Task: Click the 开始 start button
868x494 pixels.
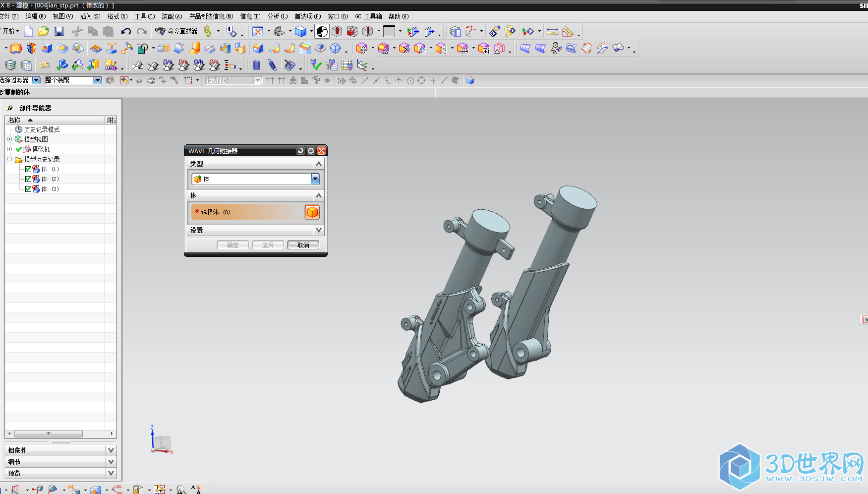Action: coord(10,31)
